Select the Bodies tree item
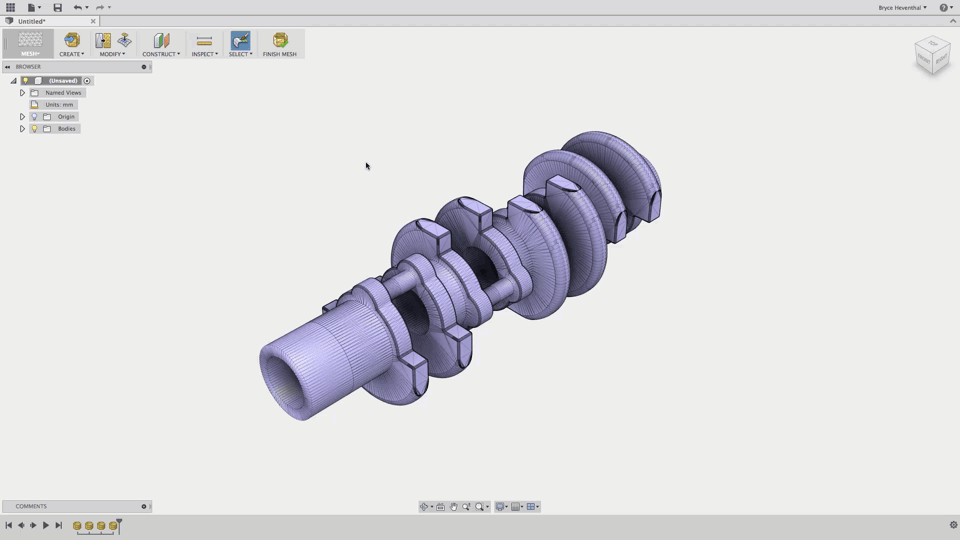This screenshot has height=540, width=960. [x=67, y=129]
